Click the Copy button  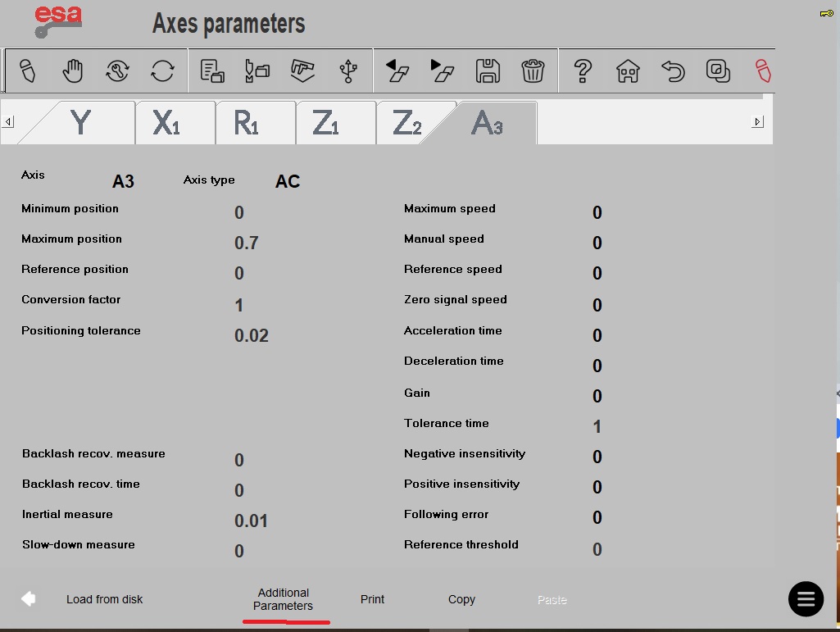(461, 599)
